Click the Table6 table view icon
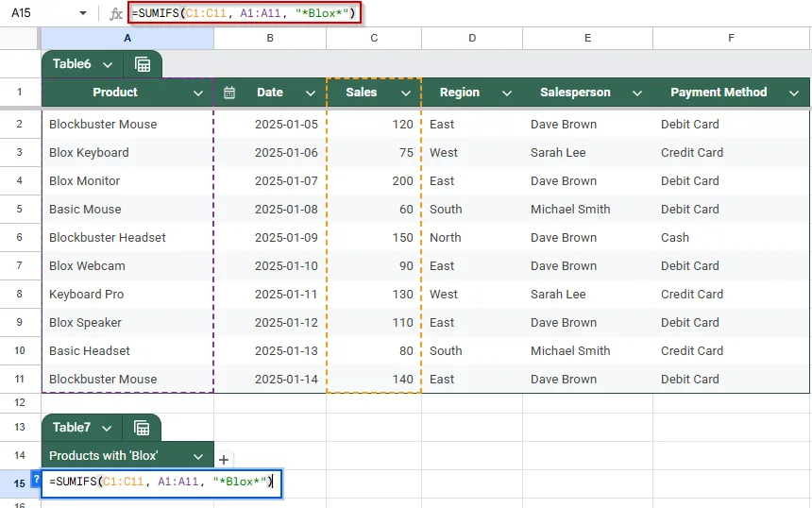 click(x=143, y=64)
